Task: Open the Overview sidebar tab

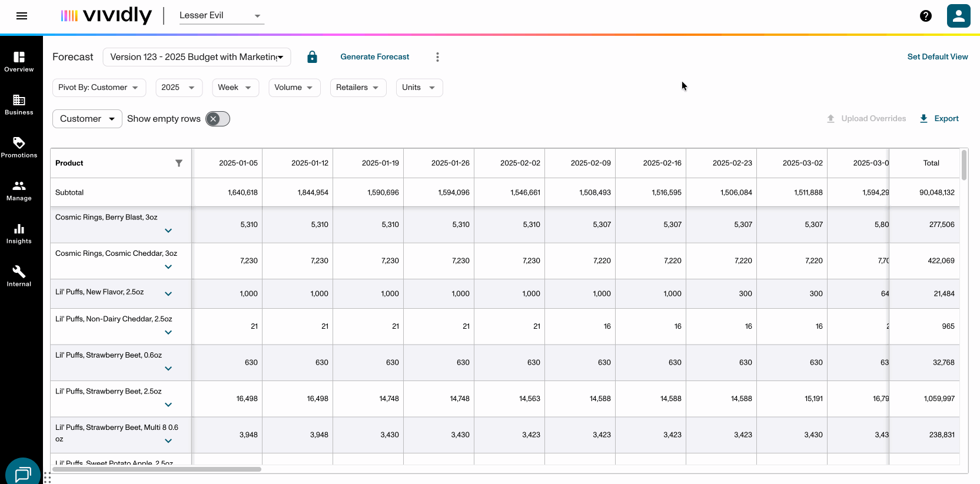Action: coord(19,61)
